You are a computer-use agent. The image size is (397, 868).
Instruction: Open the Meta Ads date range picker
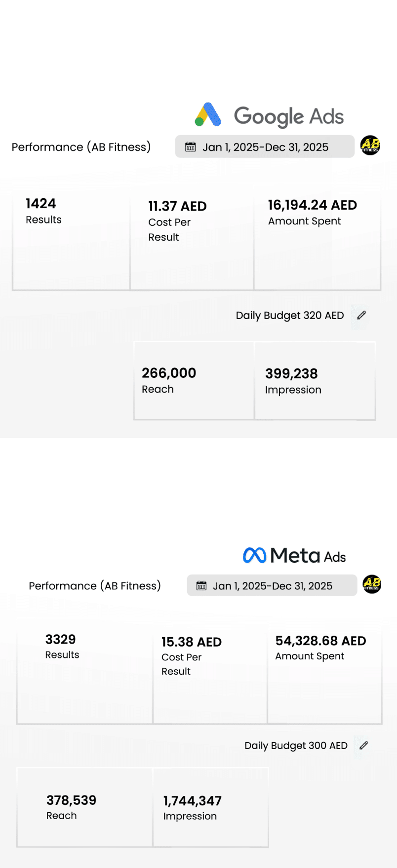272,586
